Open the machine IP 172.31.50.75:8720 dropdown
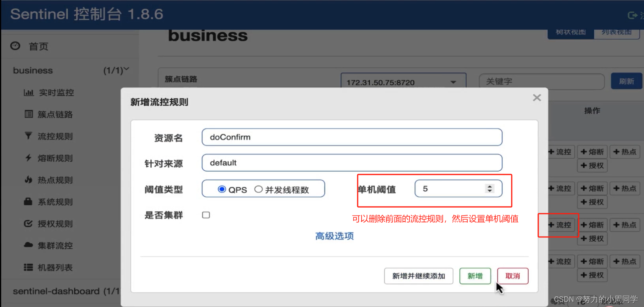This screenshot has height=307, width=644. 403,82
